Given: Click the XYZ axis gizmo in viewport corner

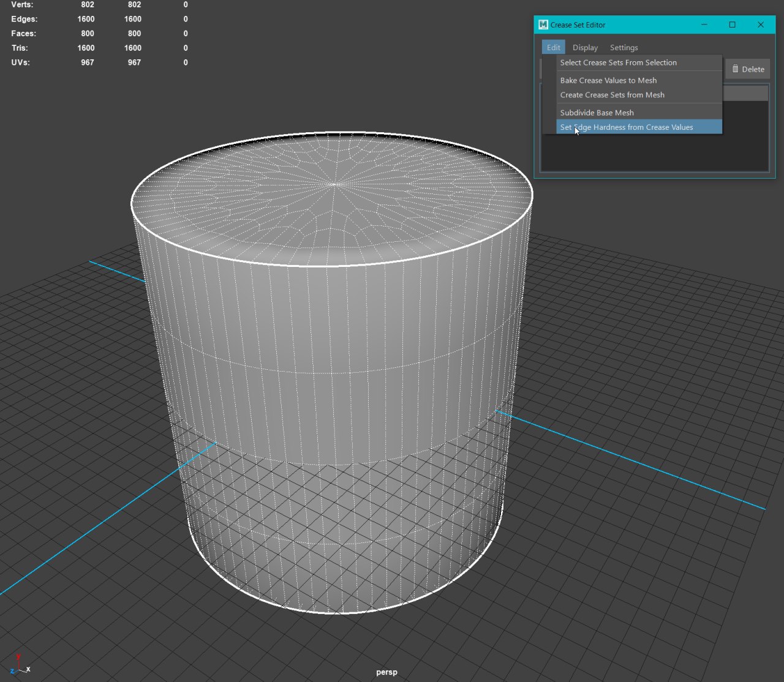Looking at the screenshot, I should [19, 665].
